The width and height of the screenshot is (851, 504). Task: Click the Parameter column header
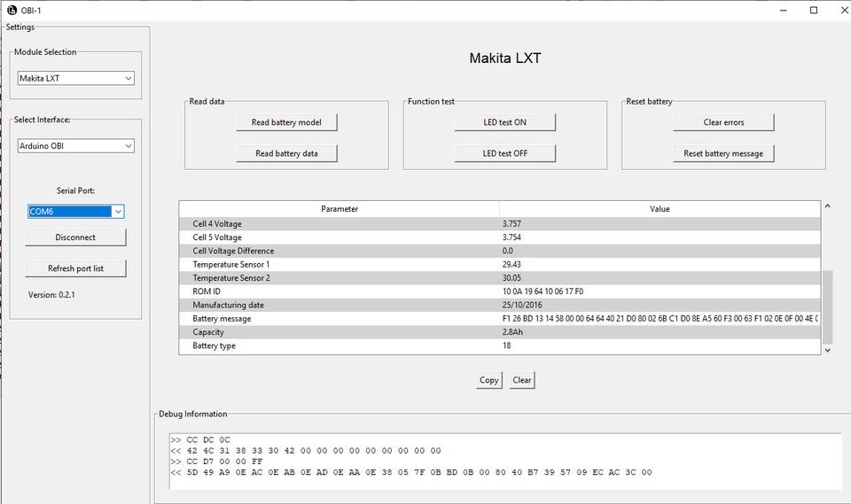pyautogui.click(x=340, y=209)
